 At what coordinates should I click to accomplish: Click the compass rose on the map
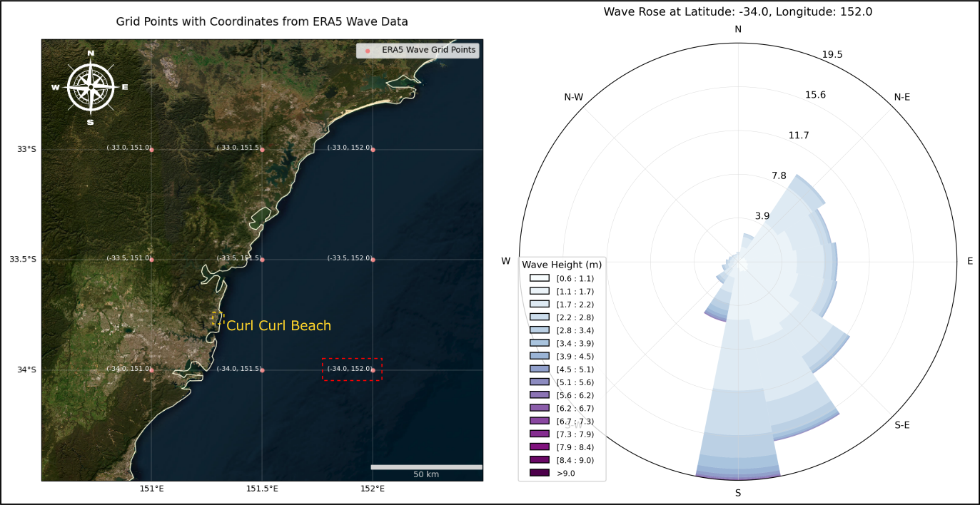pyautogui.click(x=91, y=87)
